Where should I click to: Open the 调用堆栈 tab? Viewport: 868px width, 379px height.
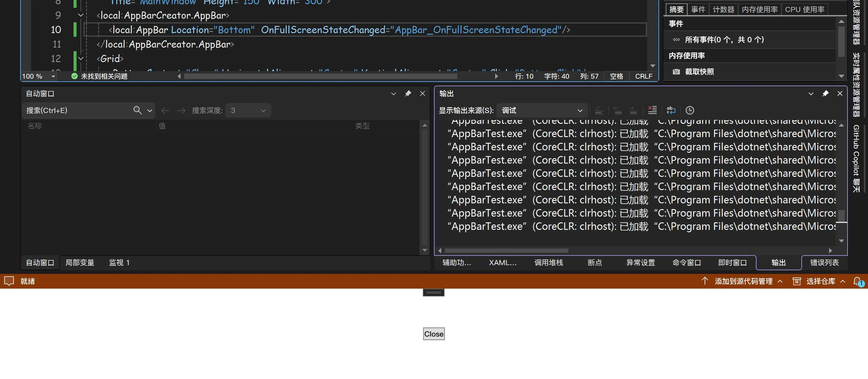tap(549, 262)
